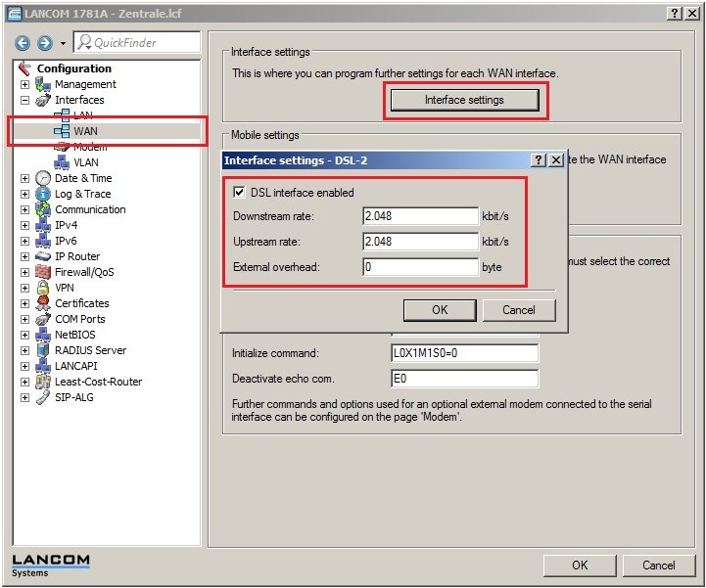706x588 pixels.
Task: Click the Downstream rate input field
Action: pyautogui.click(x=419, y=216)
